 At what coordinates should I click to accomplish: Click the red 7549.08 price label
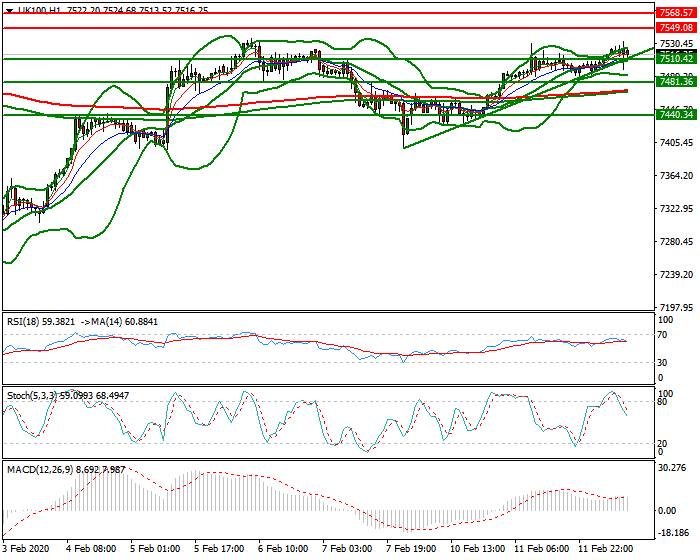tap(676, 28)
